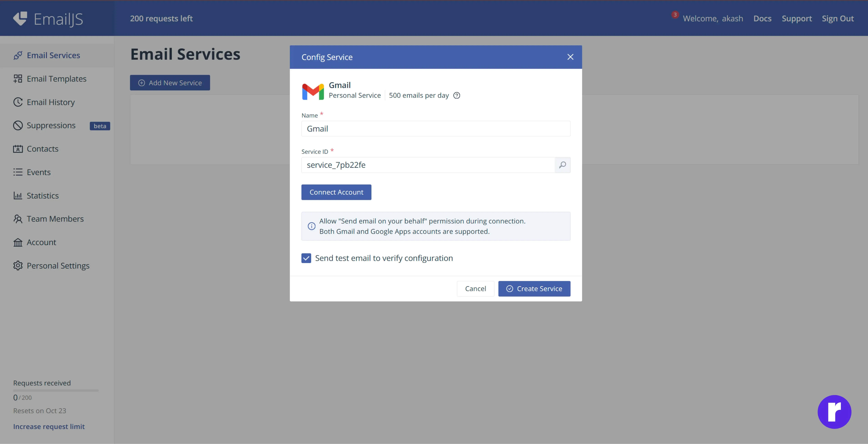The height and width of the screenshot is (444, 868).
Task: Click the 'Personal Service' label
Action: [355, 95]
